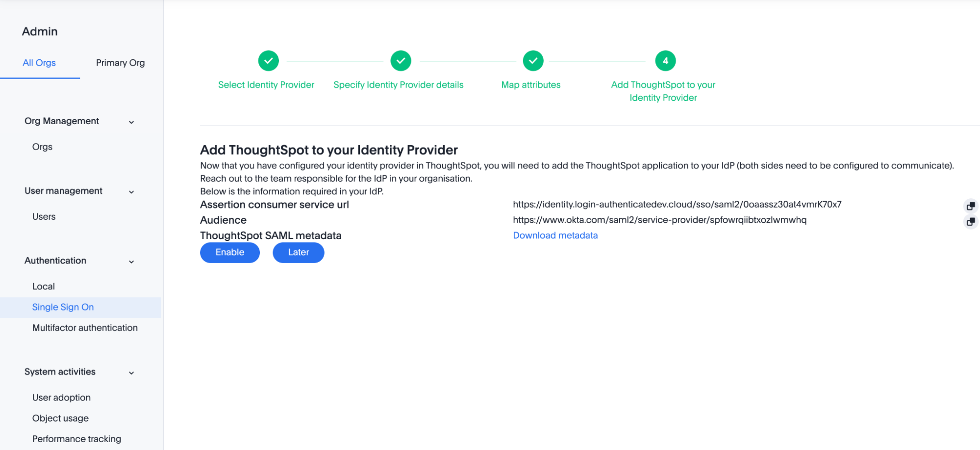
Task: Open the Performance tracking page
Action: coord(76,439)
